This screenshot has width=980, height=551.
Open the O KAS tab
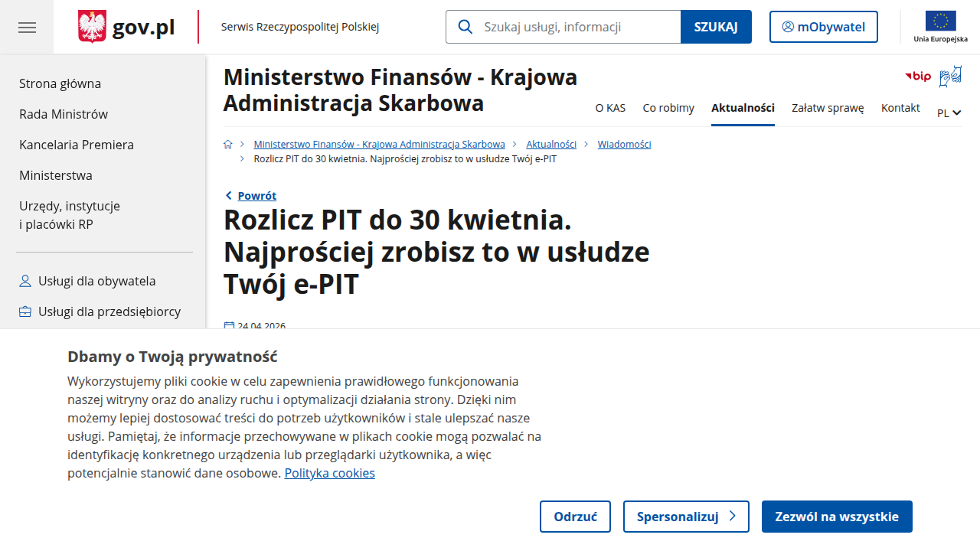(x=610, y=108)
